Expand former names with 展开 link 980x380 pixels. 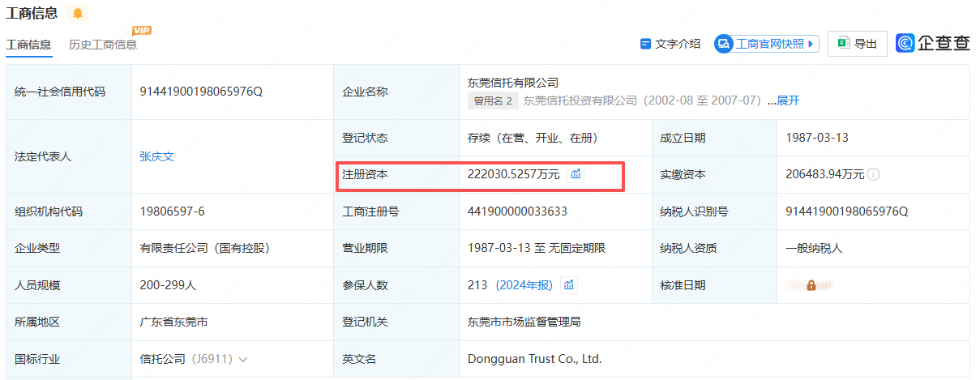click(x=789, y=100)
